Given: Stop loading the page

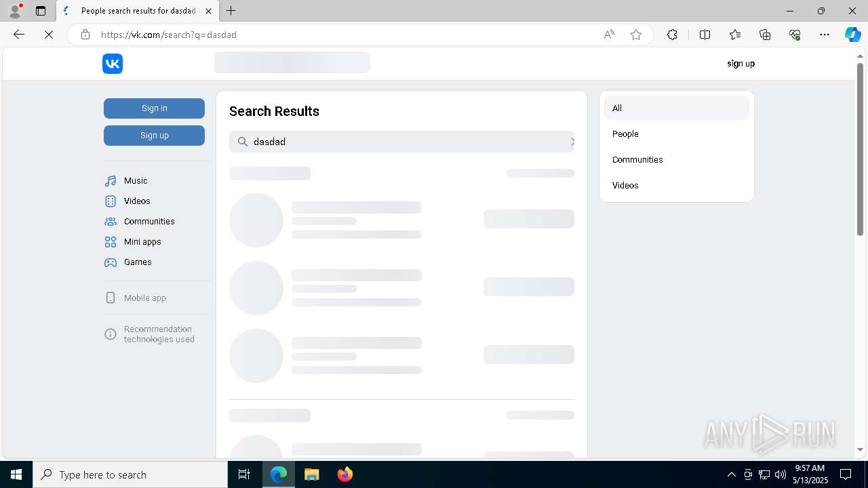Looking at the screenshot, I should 49,35.
